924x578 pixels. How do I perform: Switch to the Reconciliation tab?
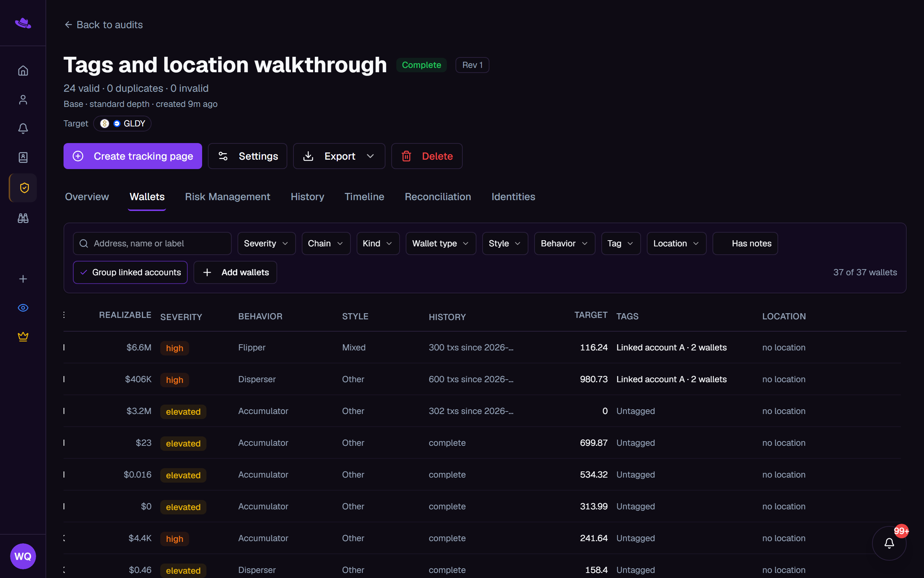tap(438, 197)
